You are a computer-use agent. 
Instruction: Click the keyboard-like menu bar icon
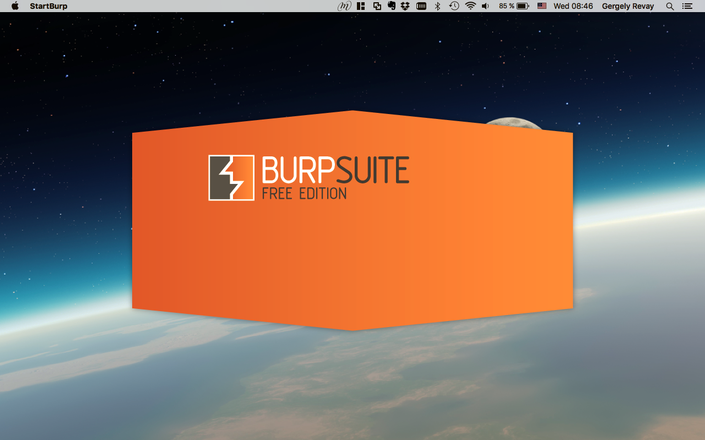[x=421, y=6]
